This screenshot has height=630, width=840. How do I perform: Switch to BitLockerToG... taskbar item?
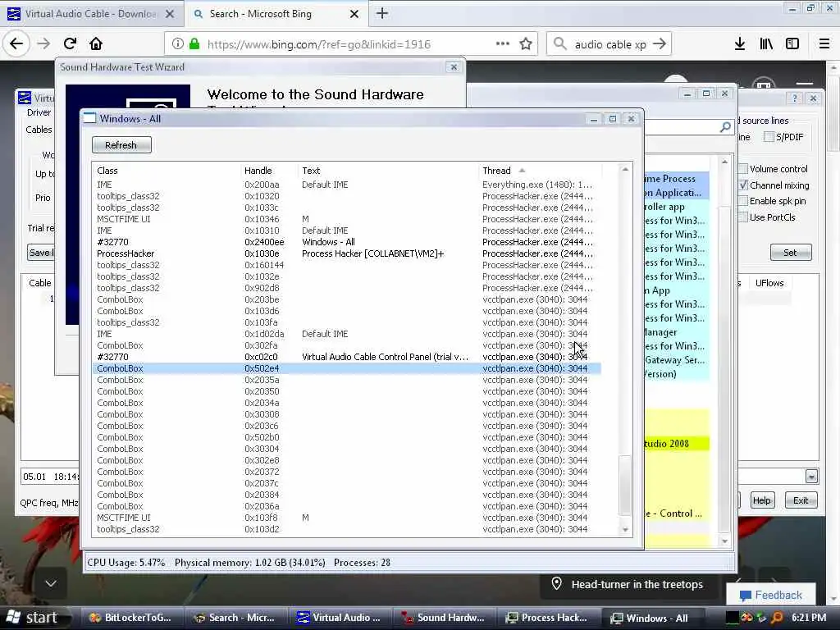131,618
